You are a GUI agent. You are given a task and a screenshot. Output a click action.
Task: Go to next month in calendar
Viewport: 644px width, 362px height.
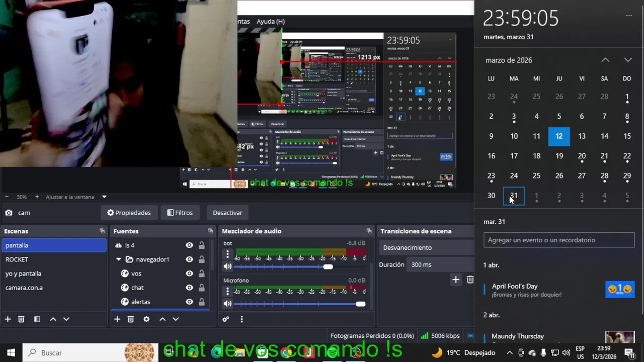point(628,60)
